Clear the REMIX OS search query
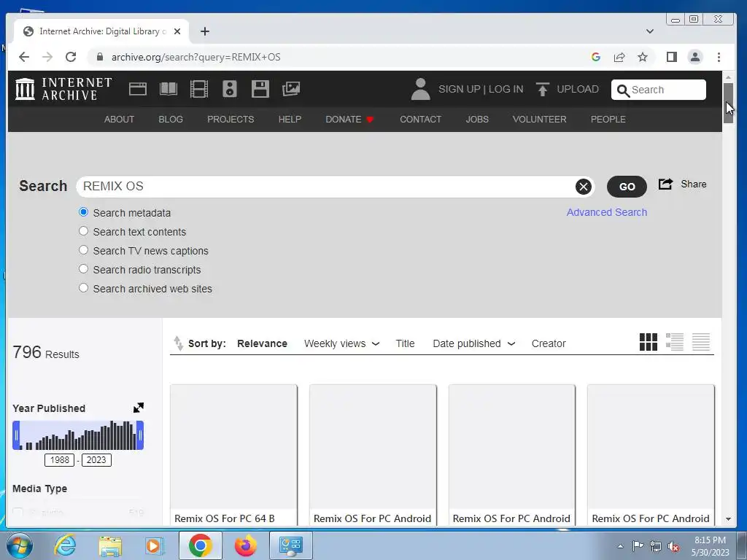This screenshot has width=747, height=560. click(x=583, y=187)
